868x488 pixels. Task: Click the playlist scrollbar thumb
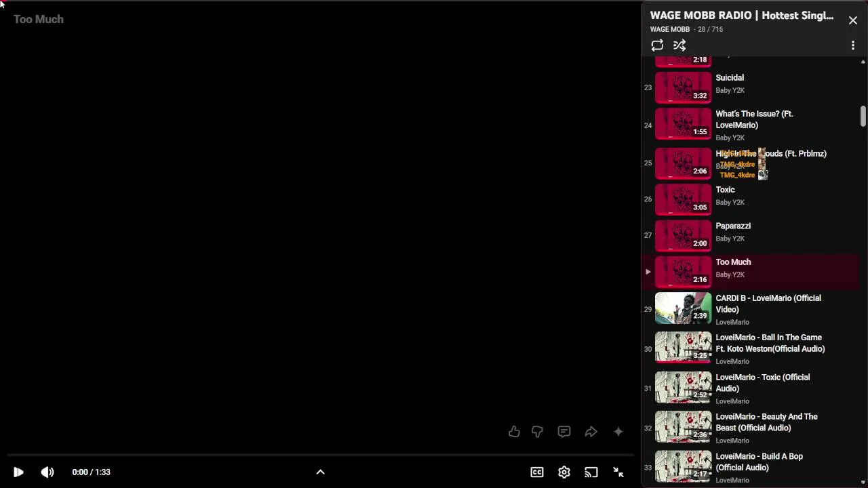click(863, 116)
